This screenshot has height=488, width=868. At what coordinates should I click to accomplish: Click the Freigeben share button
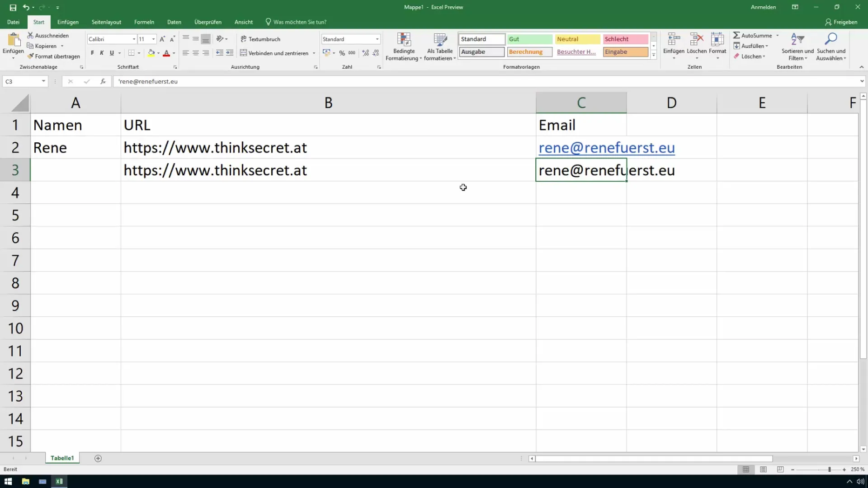(841, 22)
